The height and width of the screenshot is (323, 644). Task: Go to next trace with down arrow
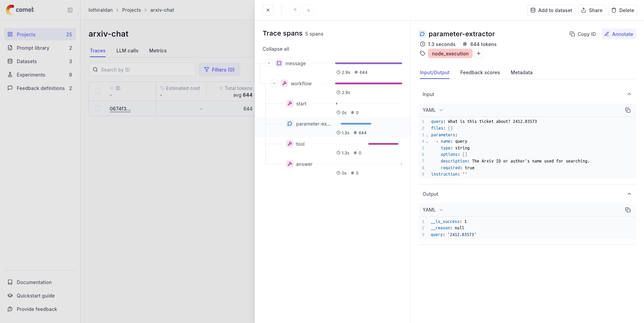(309, 10)
